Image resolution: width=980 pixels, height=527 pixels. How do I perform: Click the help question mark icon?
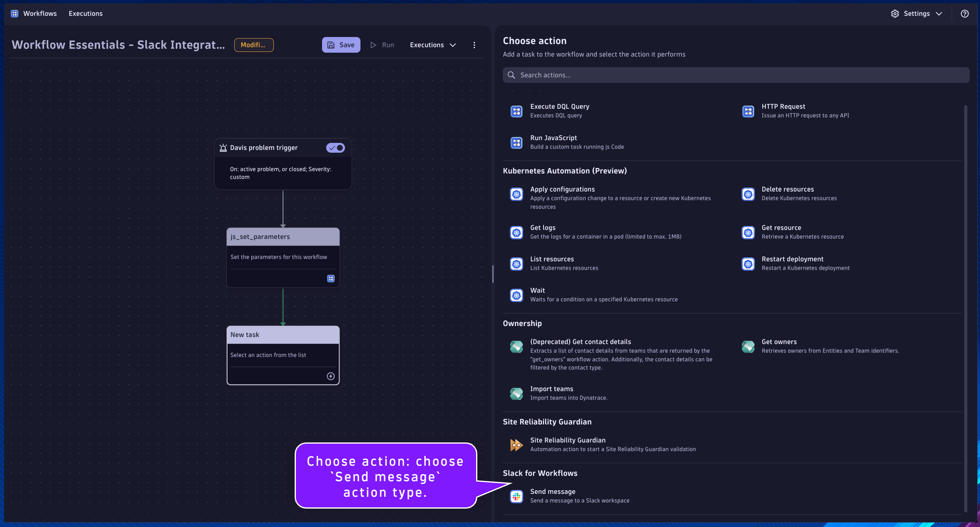(964, 13)
